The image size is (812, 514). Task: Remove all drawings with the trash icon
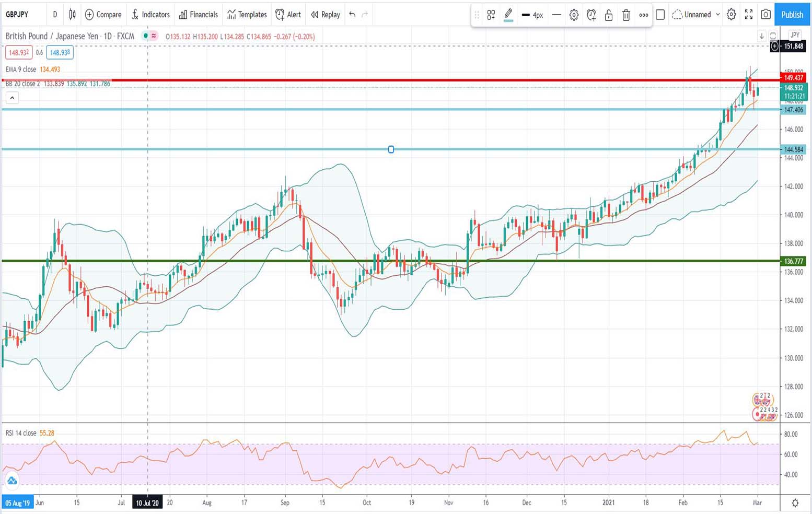[x=626, y=15]
